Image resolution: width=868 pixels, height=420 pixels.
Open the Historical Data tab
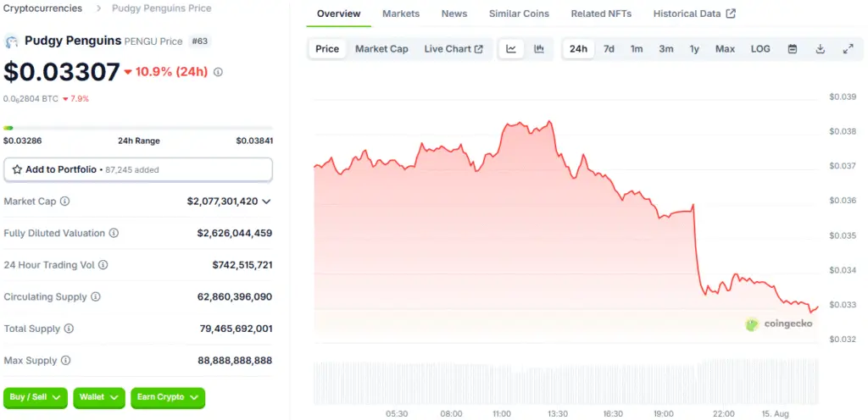click(x=694, y=14)
